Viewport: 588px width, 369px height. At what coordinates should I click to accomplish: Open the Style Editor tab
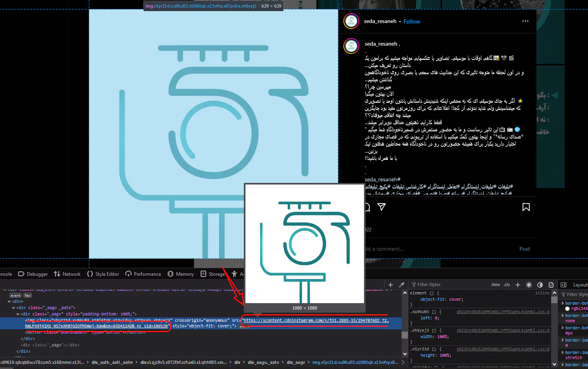pyautogui.click(x=103, y=274)
